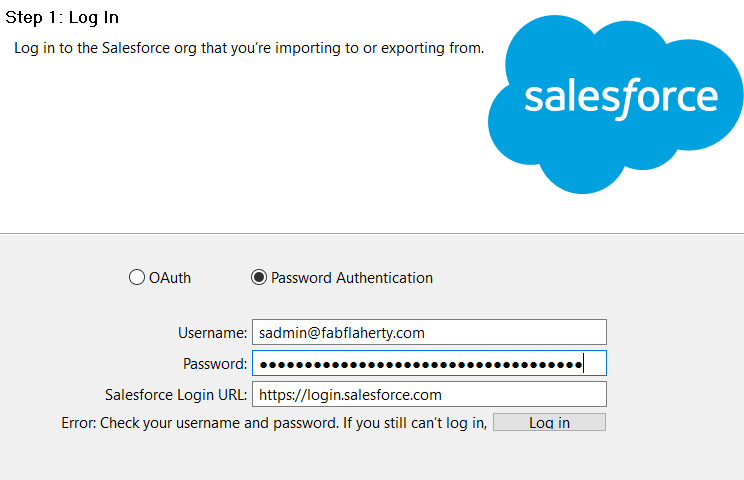Click the horizontal divider below the header

pyautogui.click(x=372, y=233)
